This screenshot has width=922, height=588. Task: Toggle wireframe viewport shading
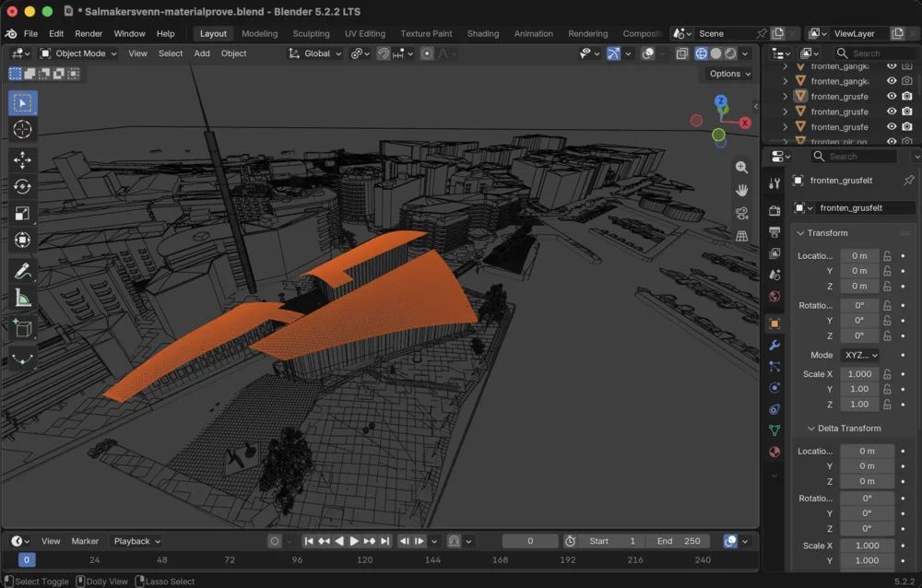pyautogui.click(x=701, y=53)
